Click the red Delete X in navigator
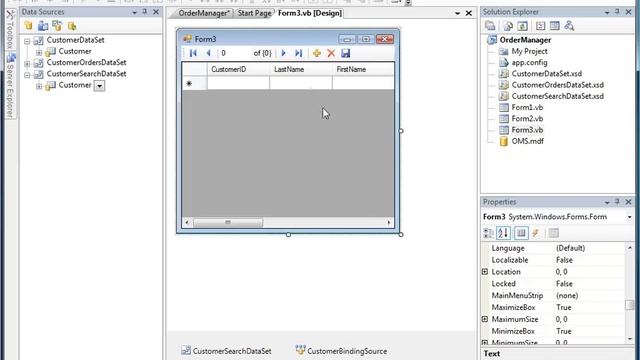Viewport: 640px width, 360px height. click(x=331, y=53)
